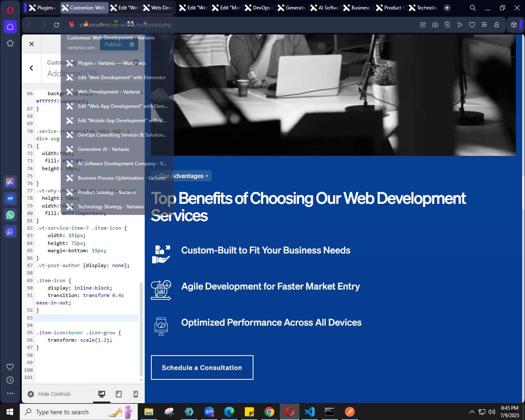
Task: Open a new tab with plus button
Action: (x=447, y=8)
